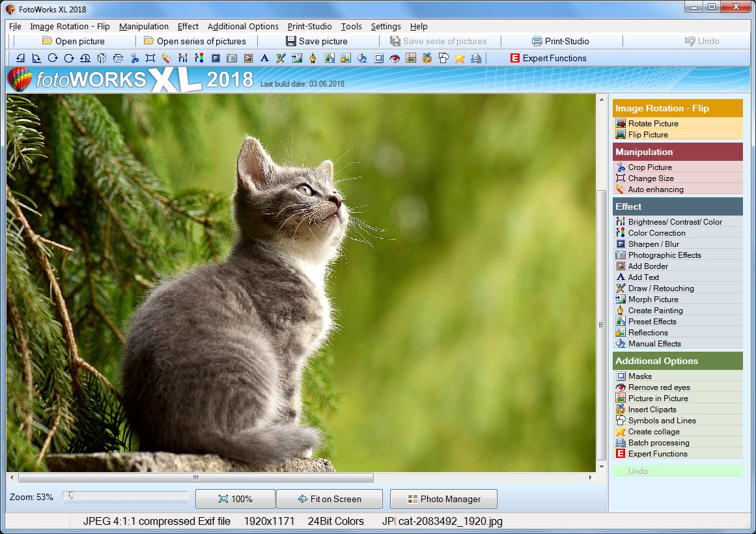
Task: Expand the Additional Options menu in the menu bar
Action: point(243,27)
